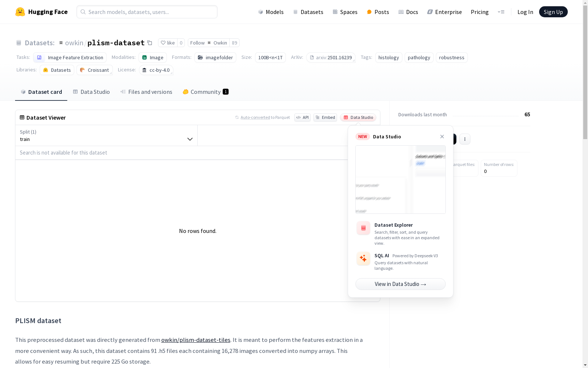Switch to the Data Studio tab
Image resolution: width=588 pixels, height=368 pixels.
[x=91, y=92]
